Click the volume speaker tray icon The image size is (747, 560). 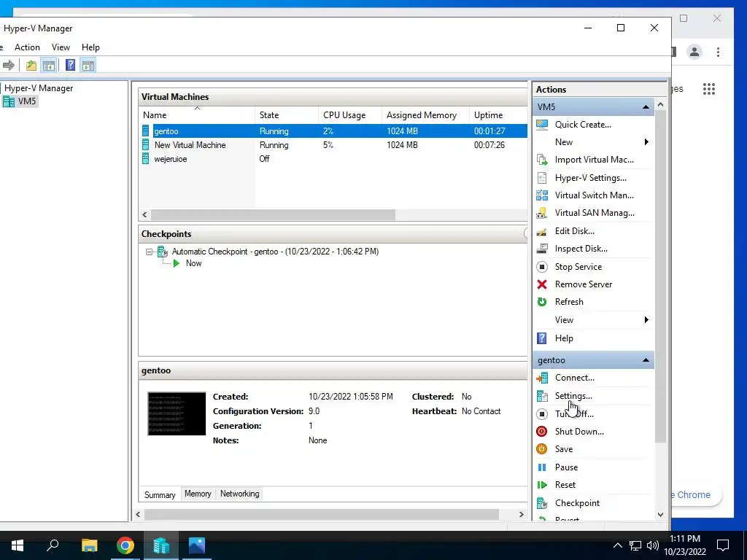coord(653,545)
